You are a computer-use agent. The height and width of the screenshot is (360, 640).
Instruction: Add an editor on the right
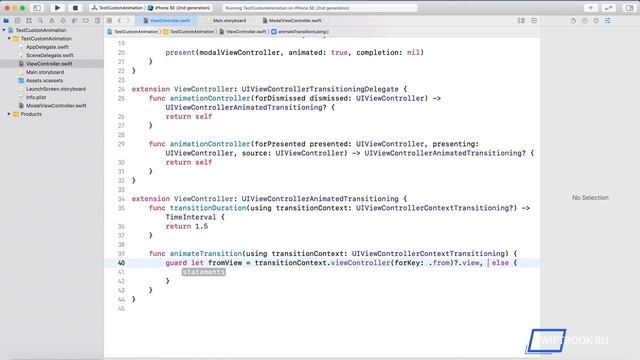point(534,20)
